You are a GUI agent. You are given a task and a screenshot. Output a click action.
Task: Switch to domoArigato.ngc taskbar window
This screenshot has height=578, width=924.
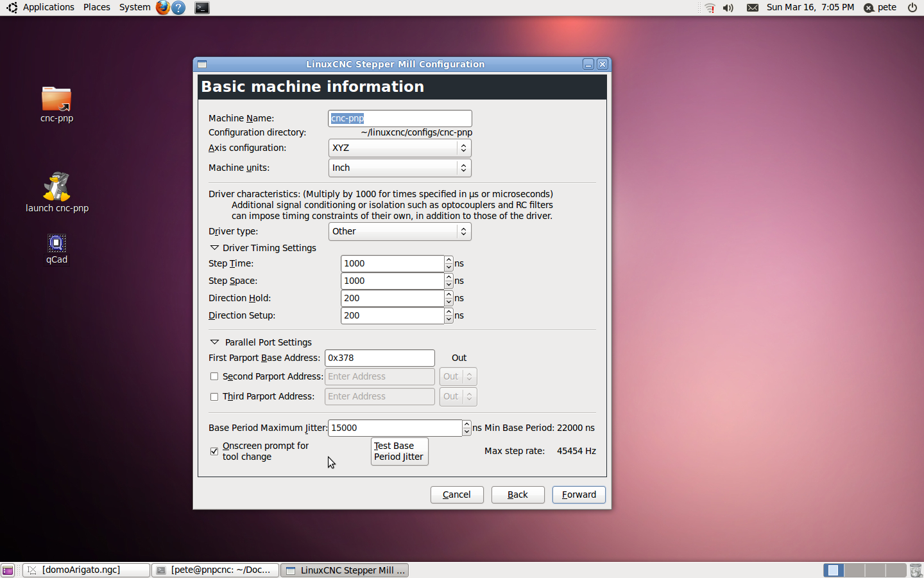click(86, 570)
